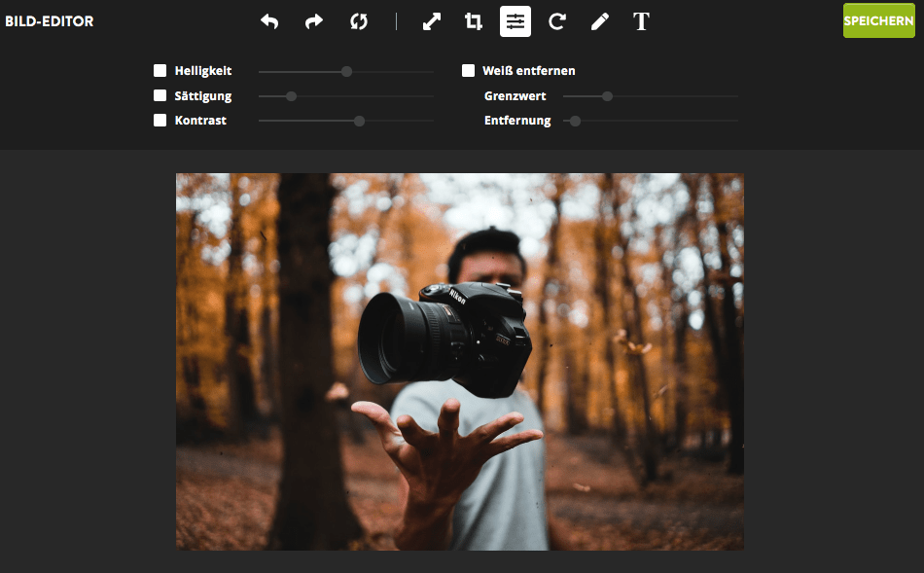924x573 pixels.
Task: Select the text T tool
Action: pyautogui.click(x=641, y=21)
